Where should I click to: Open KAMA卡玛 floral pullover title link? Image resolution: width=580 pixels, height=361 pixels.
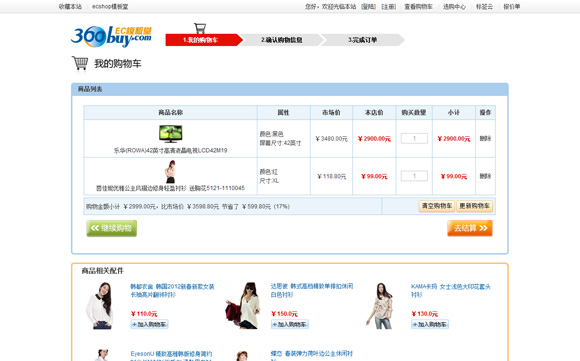coord(451,290)
